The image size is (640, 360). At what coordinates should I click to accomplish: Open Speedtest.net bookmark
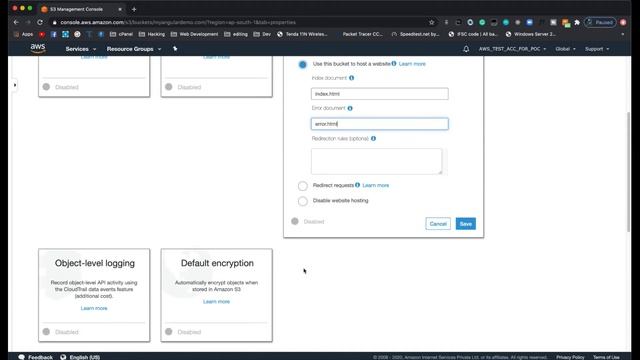[416, 34]
